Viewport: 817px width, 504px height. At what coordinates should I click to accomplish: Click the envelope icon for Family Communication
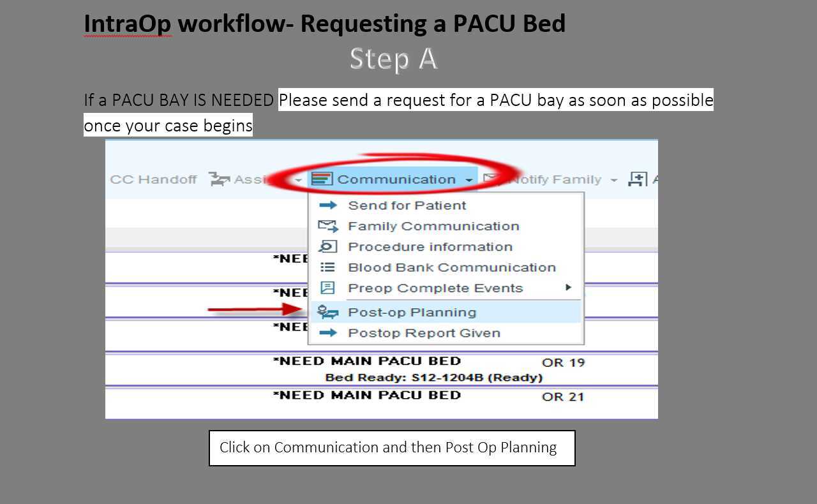tap(328, 225)
